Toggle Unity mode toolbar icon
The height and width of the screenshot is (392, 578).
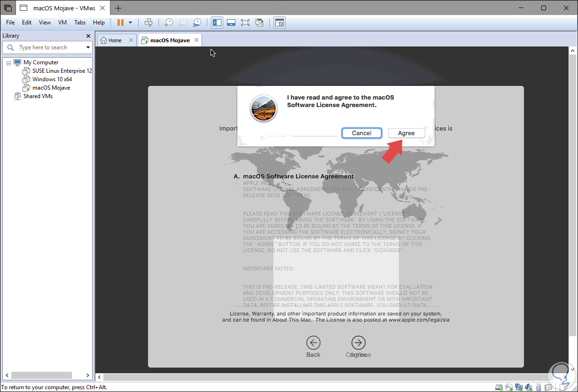coord(259,23)
